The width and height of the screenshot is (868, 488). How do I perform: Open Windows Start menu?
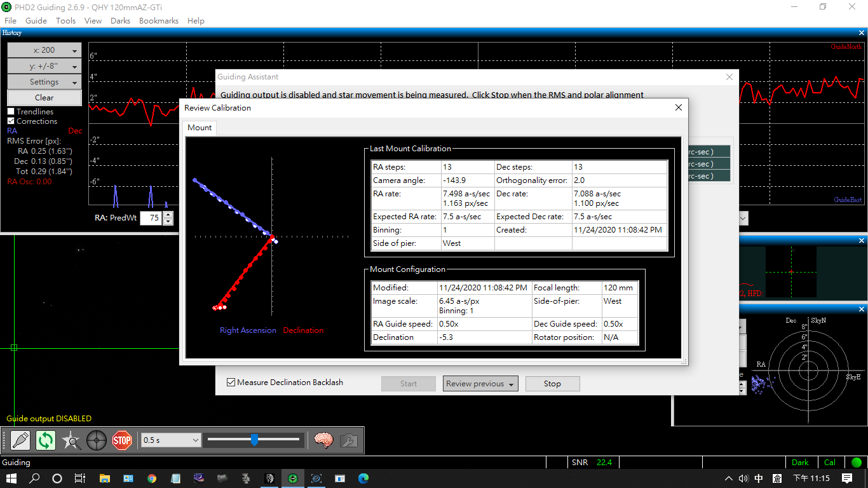tap(11, 478)
